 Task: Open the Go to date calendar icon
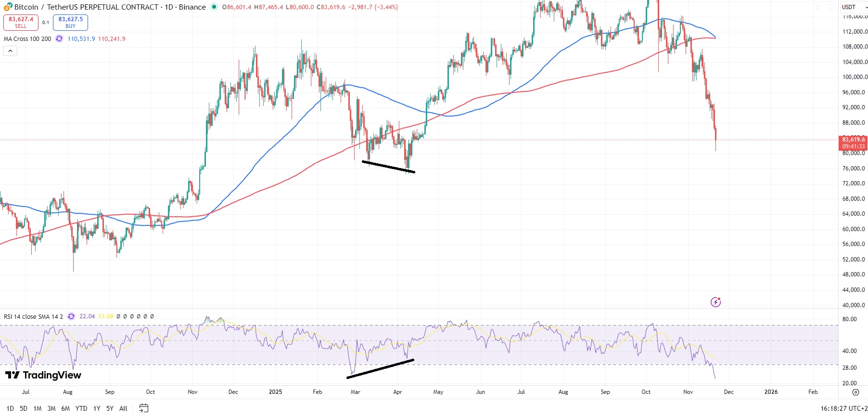pos(143,408)
